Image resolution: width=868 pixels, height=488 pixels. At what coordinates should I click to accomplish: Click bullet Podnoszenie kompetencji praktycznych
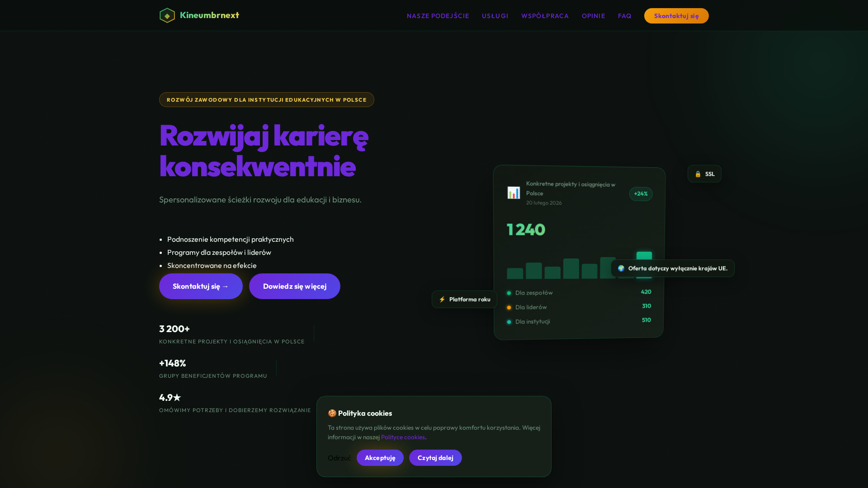click(x=231, y=239)
